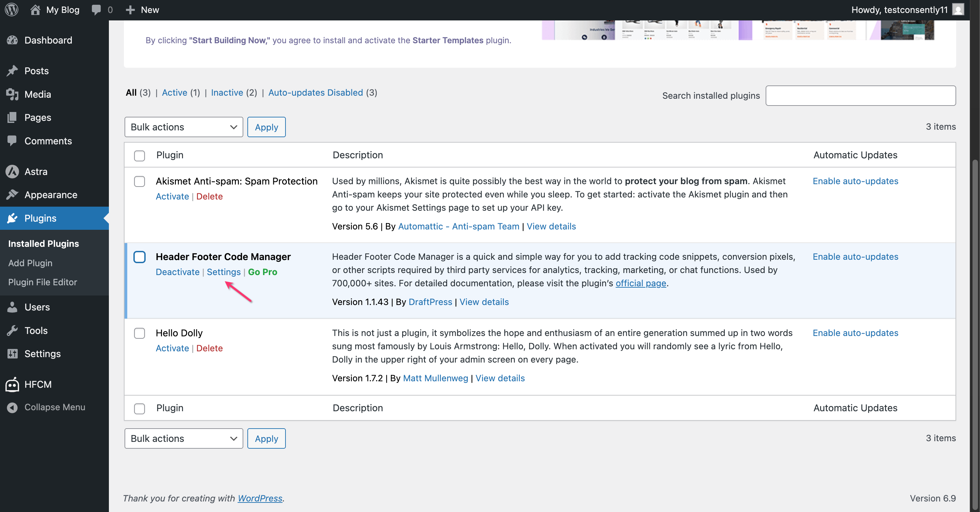Select the Appearance brush icon
This screenshot has height=512, width=980.
13,194
